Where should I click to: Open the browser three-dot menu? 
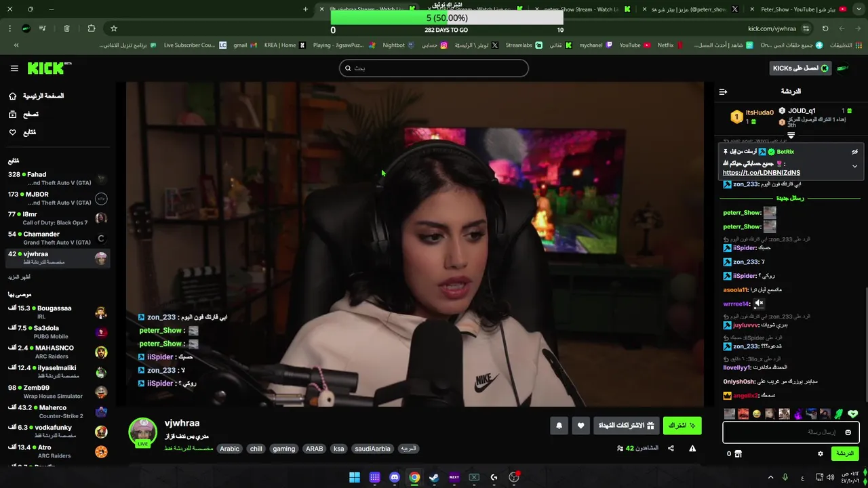(9, 28)
